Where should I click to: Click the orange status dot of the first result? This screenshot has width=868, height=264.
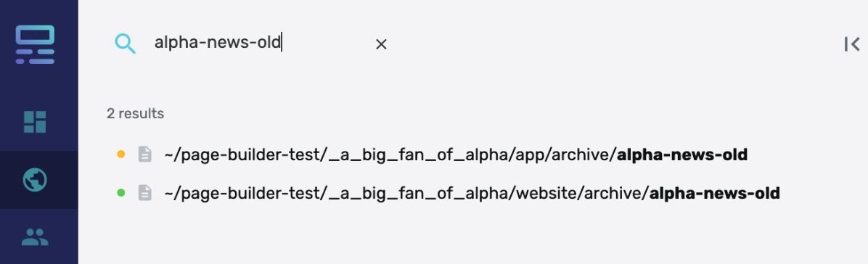click(x=121, y=154)
